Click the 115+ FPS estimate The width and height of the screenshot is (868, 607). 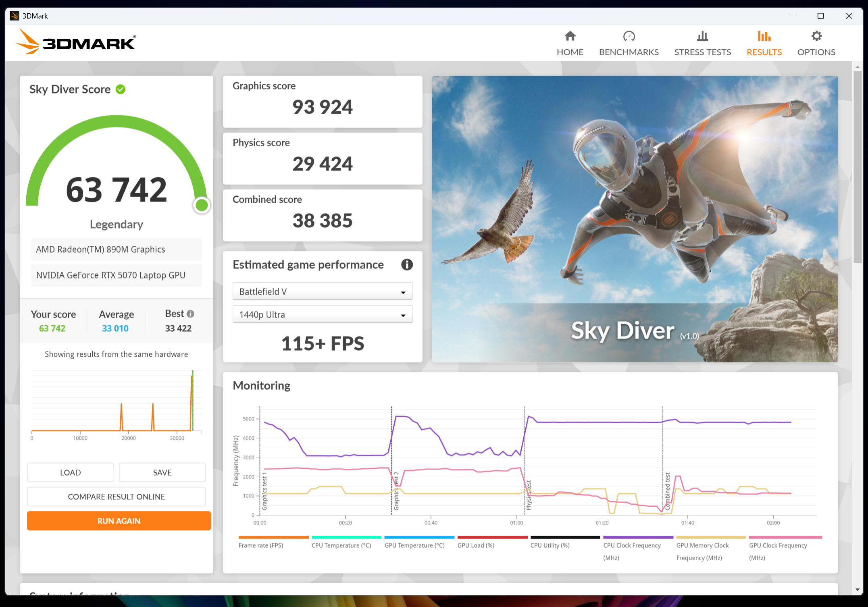322,343
